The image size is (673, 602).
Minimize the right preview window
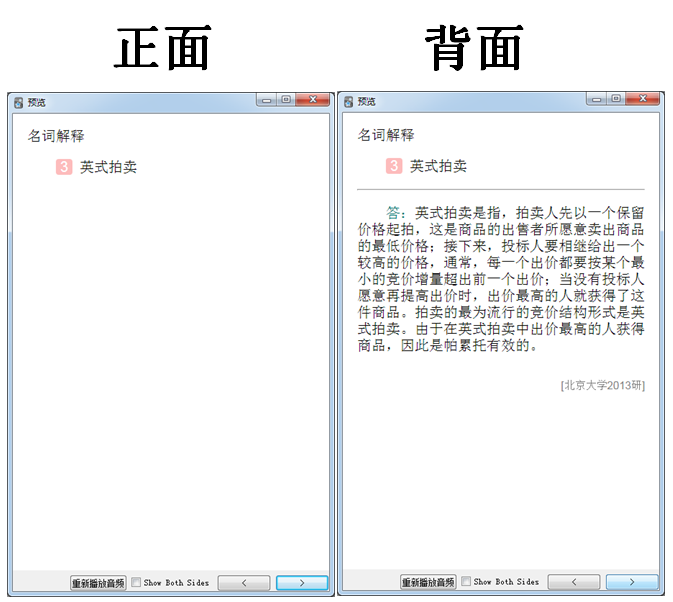(597, 99)
